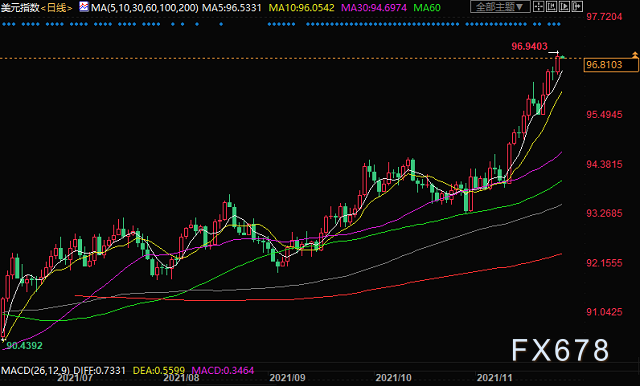
Task: Click the MA(5,10,30,60,100,200) settings label
Action: point(144,8)
